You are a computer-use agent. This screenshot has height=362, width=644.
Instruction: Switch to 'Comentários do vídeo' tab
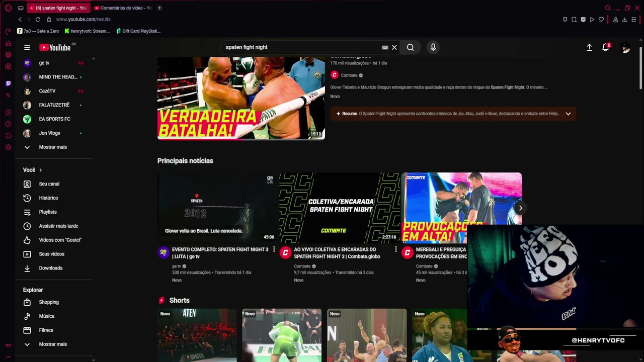point(122,8)
